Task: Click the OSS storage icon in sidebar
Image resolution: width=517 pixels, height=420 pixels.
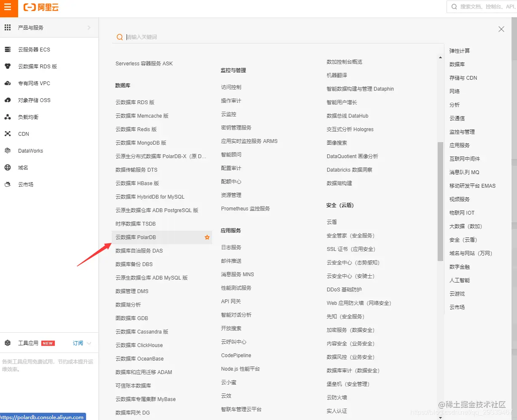Action: tap(8, 100)
